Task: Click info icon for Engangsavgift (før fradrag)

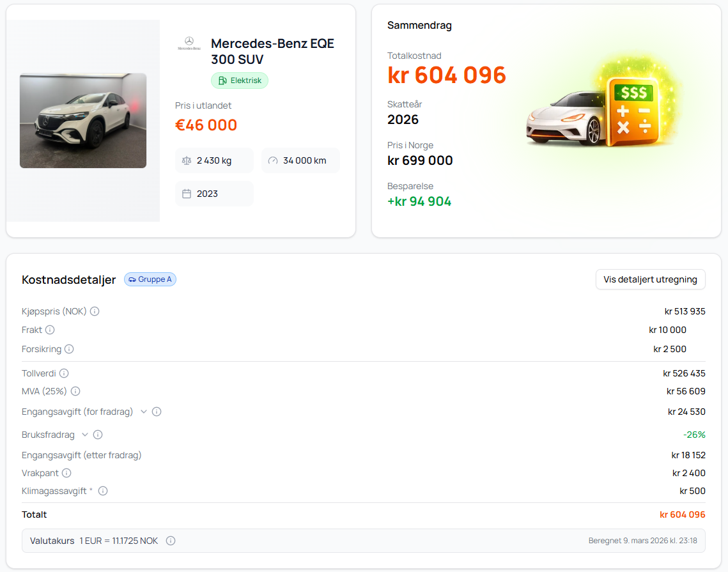Action: click(x=157, y=412)
